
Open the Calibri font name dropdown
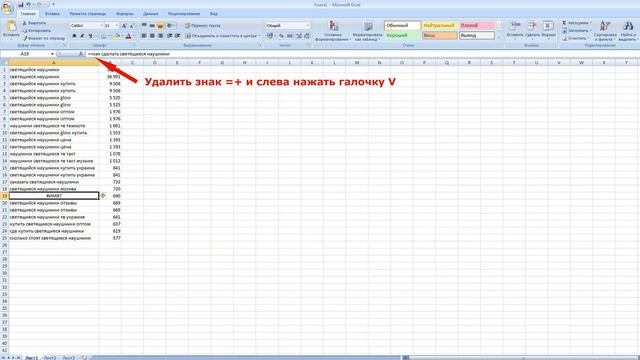click(x=101, y=26)
